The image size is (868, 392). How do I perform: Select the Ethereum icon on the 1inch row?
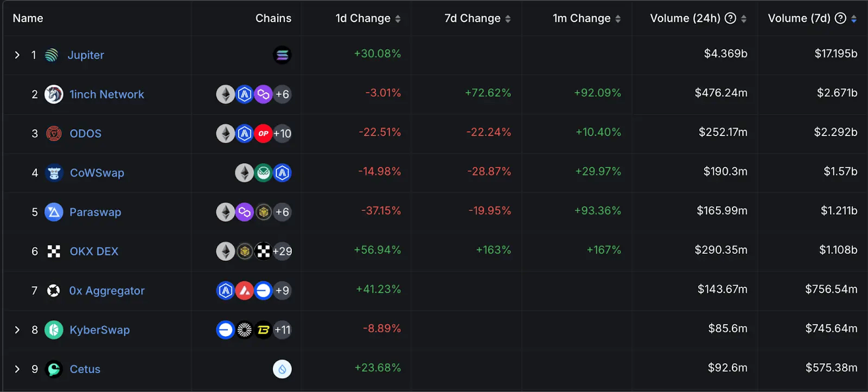(x=226, y=94)
